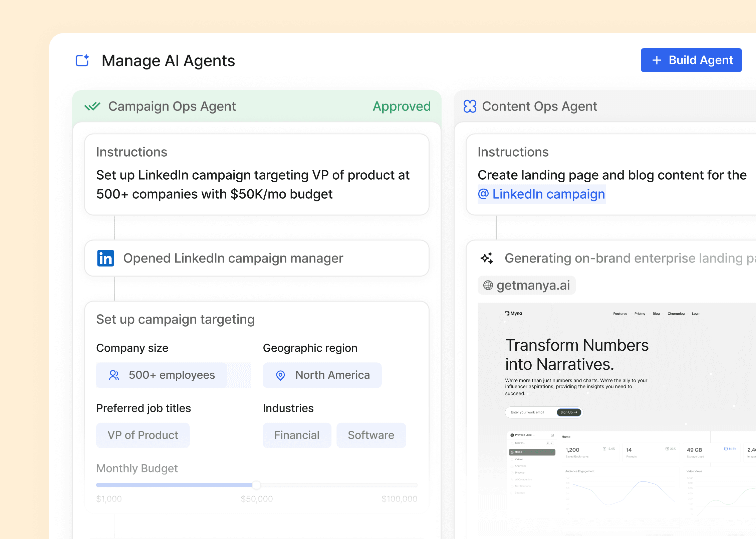This screenshot has height=539, width=756.
Task: Select the North America region chip
Action: coord(322,375)
